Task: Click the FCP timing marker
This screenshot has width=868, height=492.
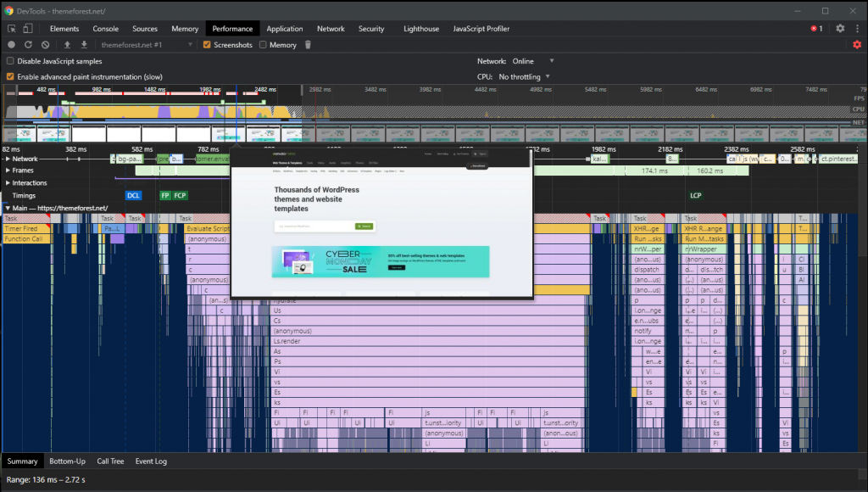Action: [x=180, y=196]
